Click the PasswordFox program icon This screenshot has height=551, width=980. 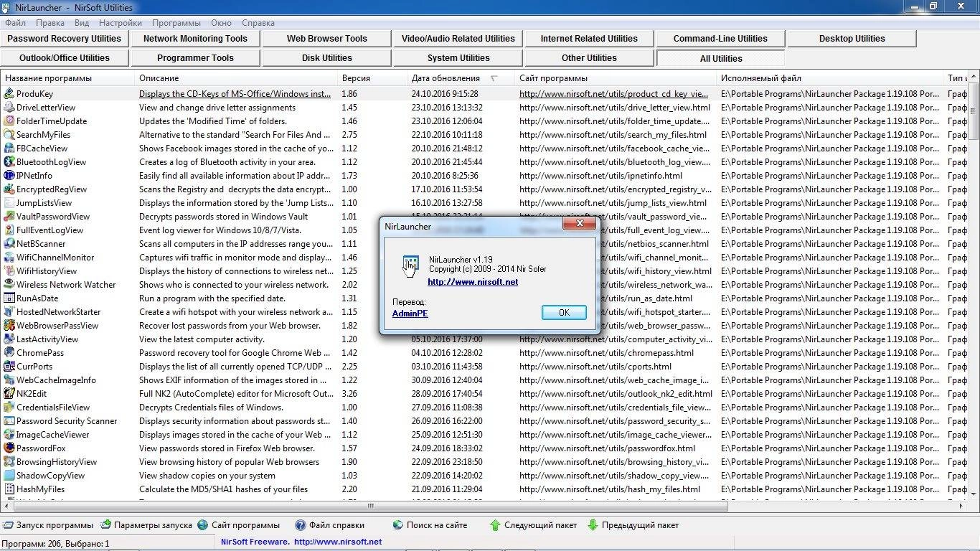point(9,448)
